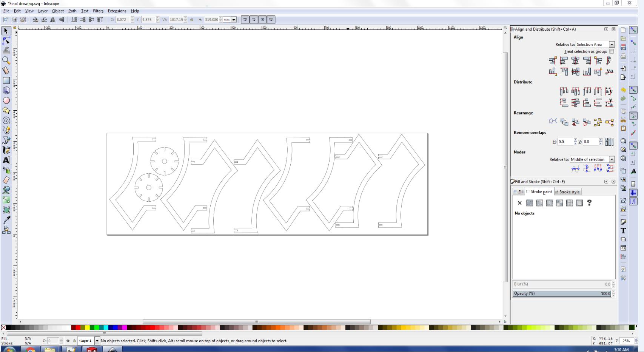Click the Cut scissors icon
Screen dimensions: 644x352
coord(623,120)
